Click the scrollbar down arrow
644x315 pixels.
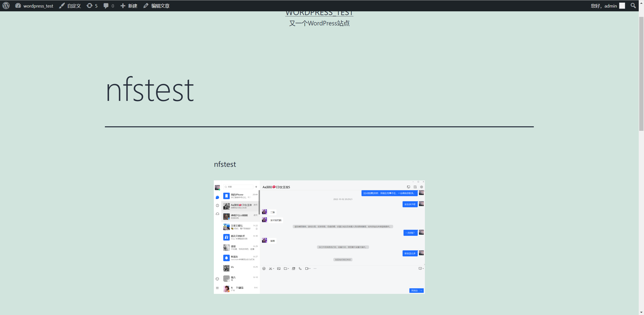point(641,313)
